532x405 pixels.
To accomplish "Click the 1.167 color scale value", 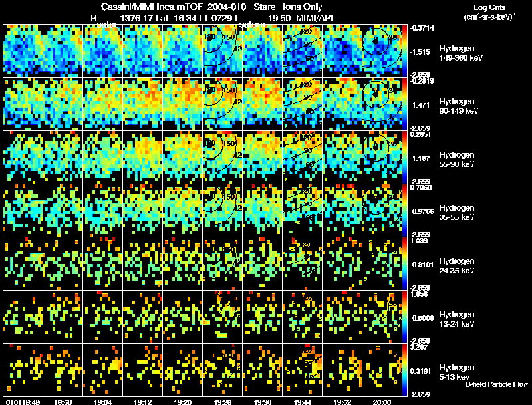I will pyautogui.click(x=421, y=158).
